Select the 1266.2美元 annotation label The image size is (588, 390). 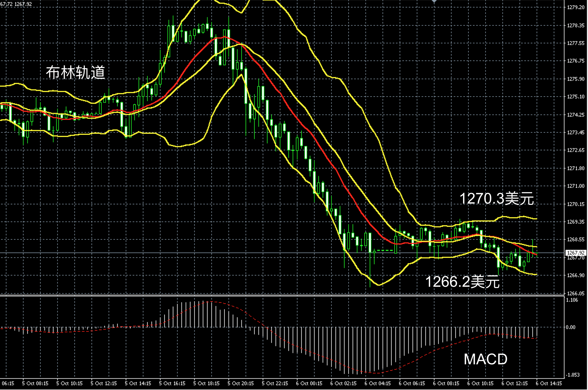(462, 282)
